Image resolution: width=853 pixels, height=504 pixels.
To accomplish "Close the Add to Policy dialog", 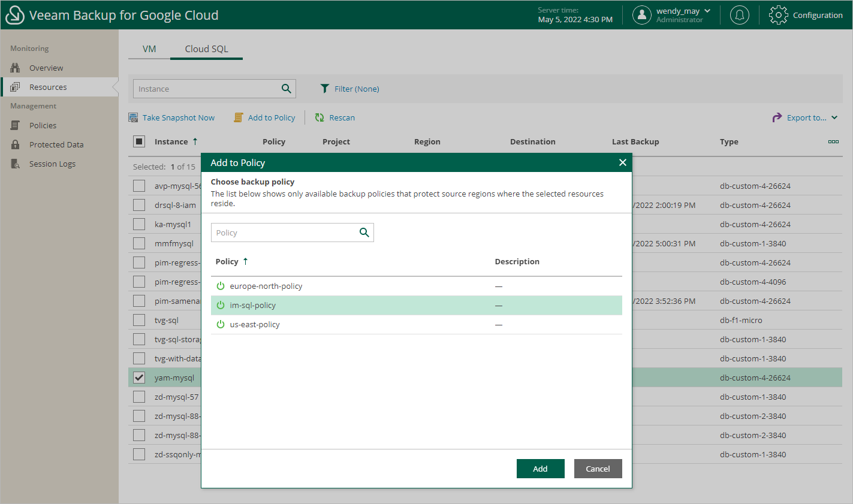I will point(622,162).
